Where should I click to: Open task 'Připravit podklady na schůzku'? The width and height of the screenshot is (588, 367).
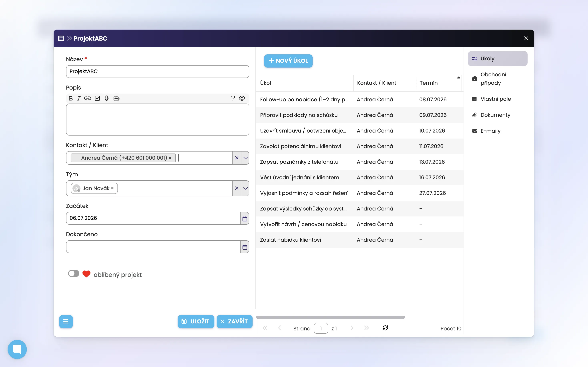click(299, 115)
